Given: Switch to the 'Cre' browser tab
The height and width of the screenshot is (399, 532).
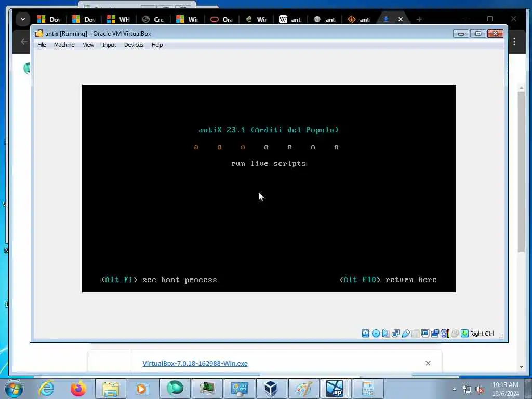Looking at the screenshot, I should [153, 19].
